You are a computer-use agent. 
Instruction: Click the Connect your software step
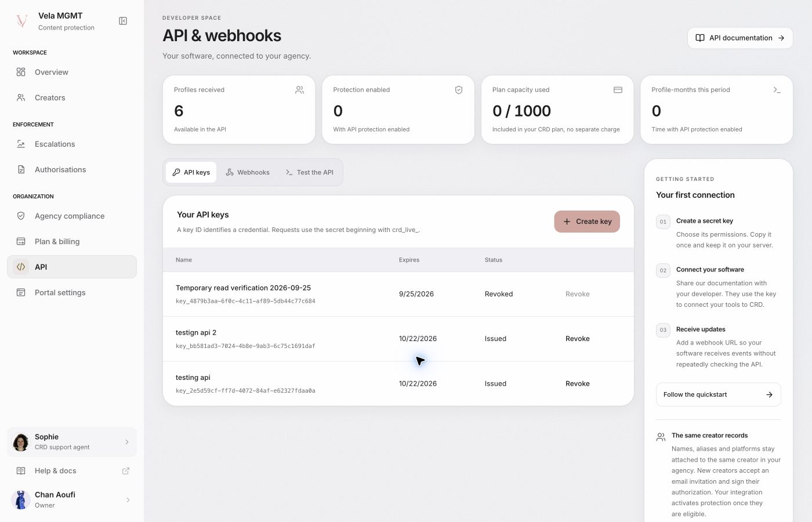coord(718,287)
